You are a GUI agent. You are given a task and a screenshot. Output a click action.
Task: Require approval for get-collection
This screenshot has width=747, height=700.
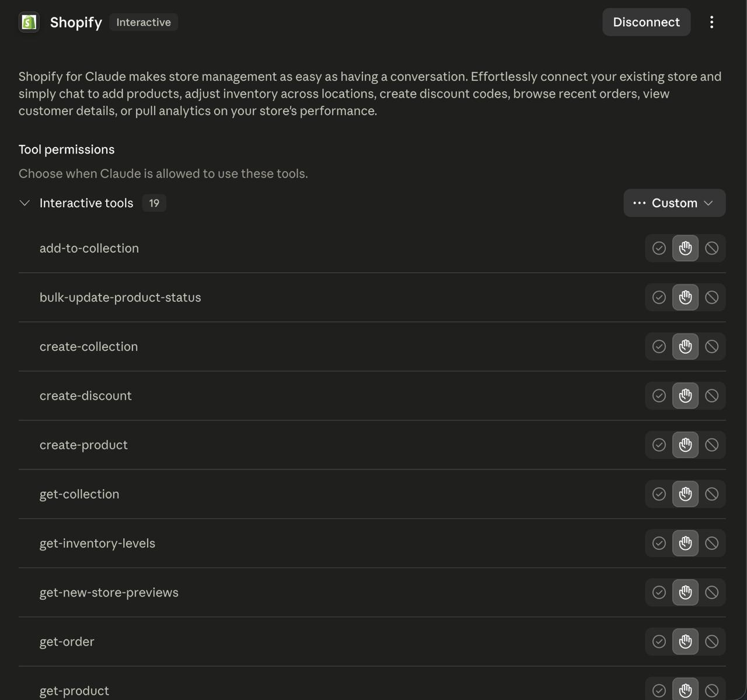[x=685, y=494]
